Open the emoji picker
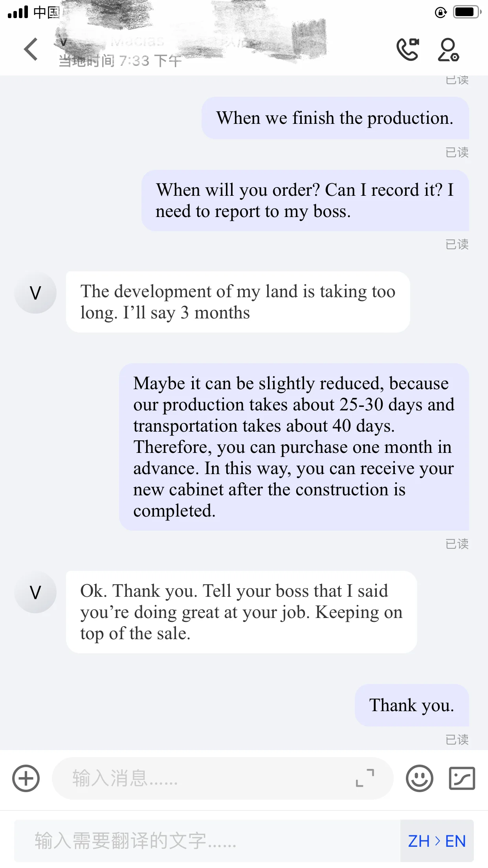488x868 pixels. (x=419, y=778)
